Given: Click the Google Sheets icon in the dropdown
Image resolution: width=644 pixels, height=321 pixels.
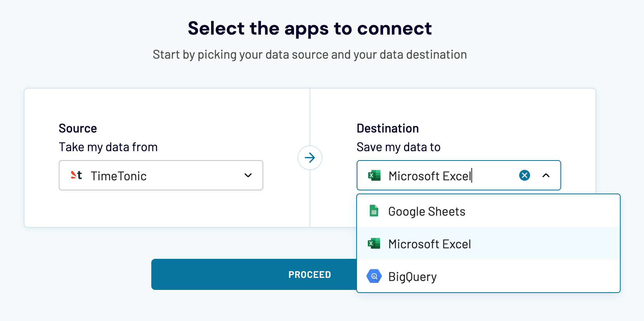Looking at the screenshot, I should [374, 211].
